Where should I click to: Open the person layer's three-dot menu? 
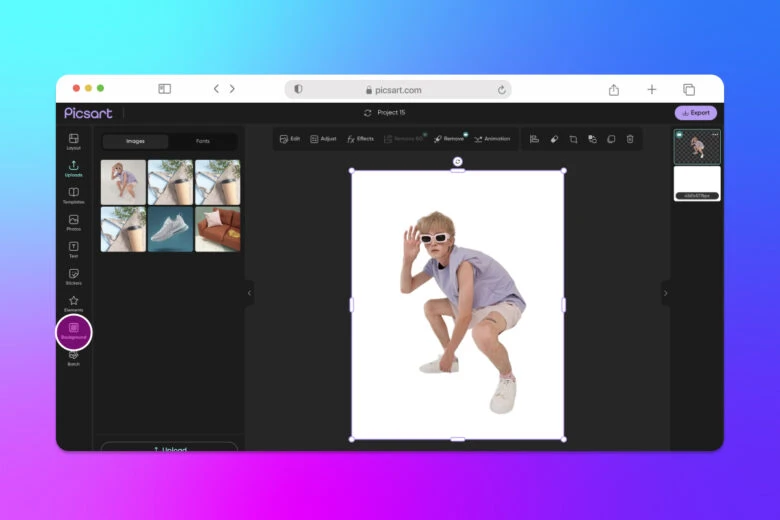point(715,134)
